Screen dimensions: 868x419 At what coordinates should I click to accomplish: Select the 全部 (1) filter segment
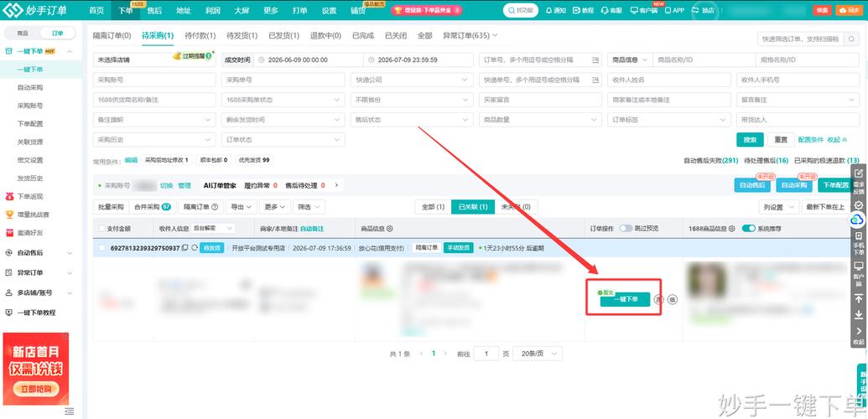[433, 207]
